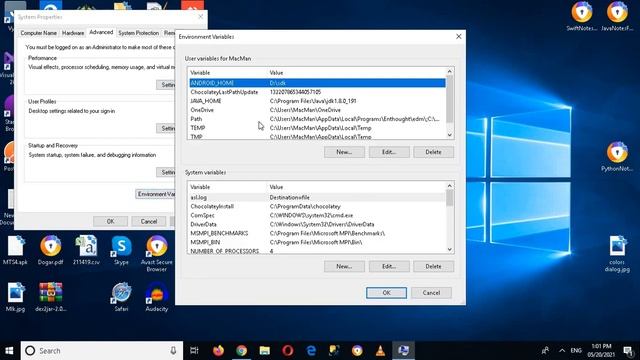The image size is (640, 360).
Task: Open VLC media player from the taskbar
Action: click(380, 351)
